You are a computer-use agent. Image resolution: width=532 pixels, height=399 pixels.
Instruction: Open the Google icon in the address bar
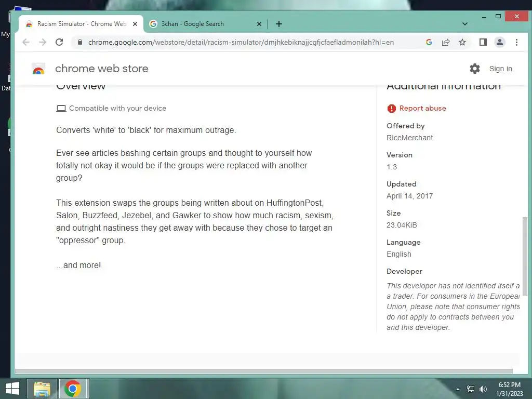point(429,42)
